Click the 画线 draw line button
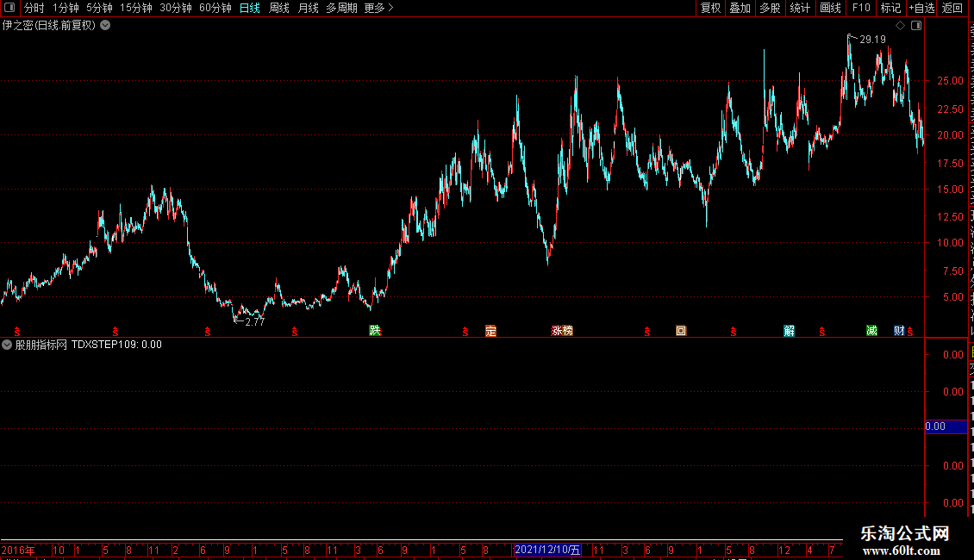The width and height of the screenshot is (974, 560). click(830, 8)
